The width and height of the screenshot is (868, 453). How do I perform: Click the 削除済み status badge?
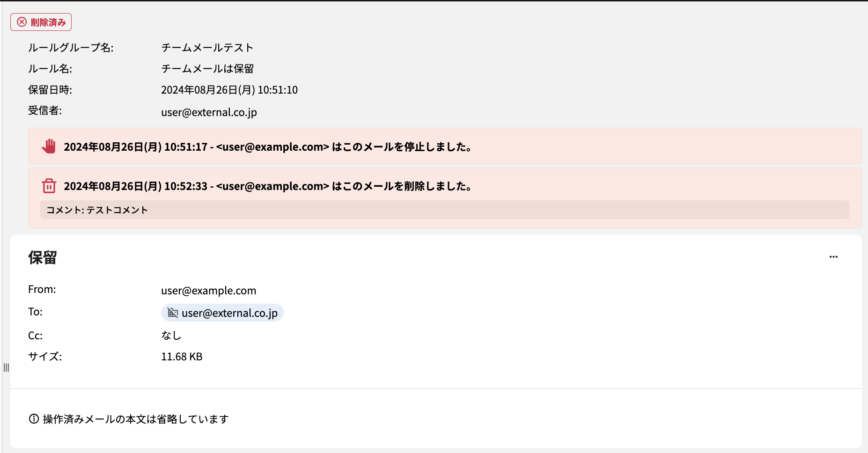pyautogui.click(x=41, y=22)
